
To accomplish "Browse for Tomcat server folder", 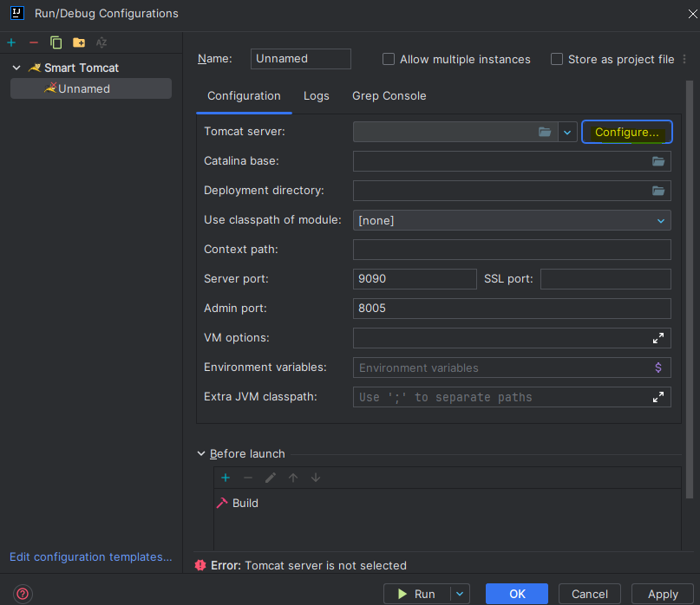I will point(545,132).
